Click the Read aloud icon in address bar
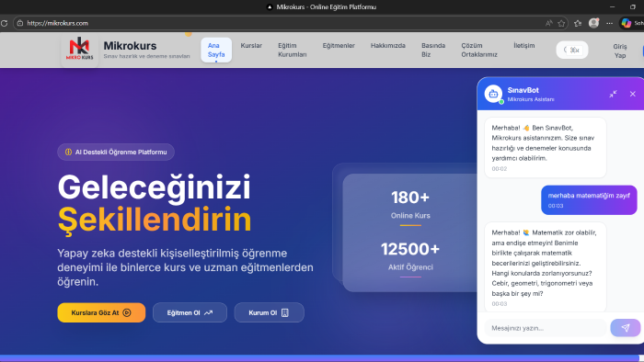 coord(548,23)
